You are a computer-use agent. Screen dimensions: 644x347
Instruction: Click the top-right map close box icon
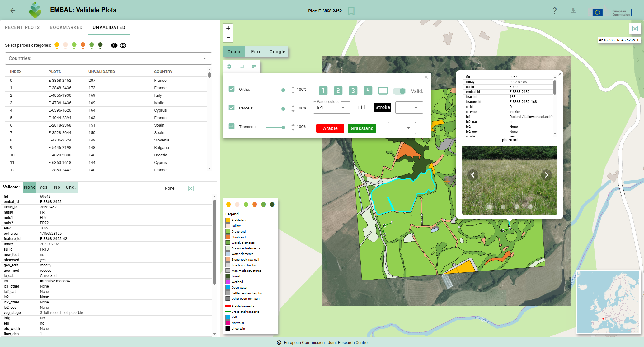point(635,29)
